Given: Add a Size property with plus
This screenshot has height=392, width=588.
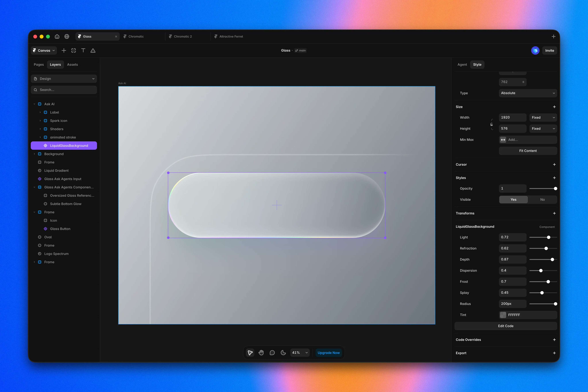Looking at the screenshot, I should pos(554,107).
